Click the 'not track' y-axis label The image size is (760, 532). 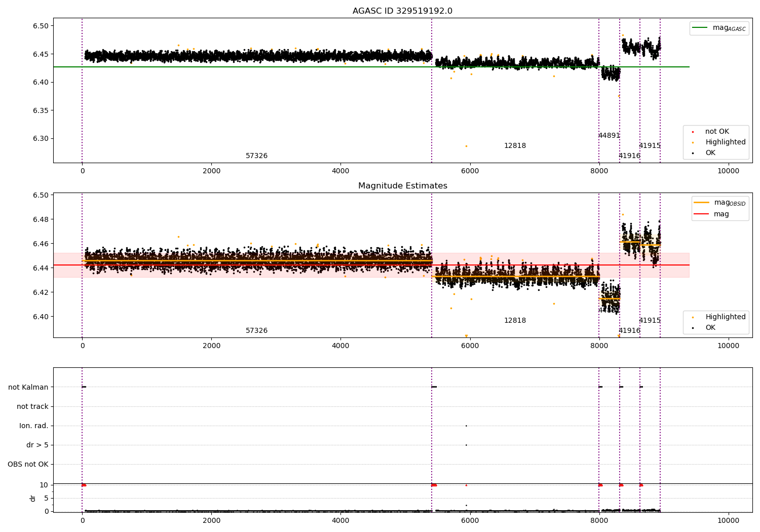coord(32,406)
